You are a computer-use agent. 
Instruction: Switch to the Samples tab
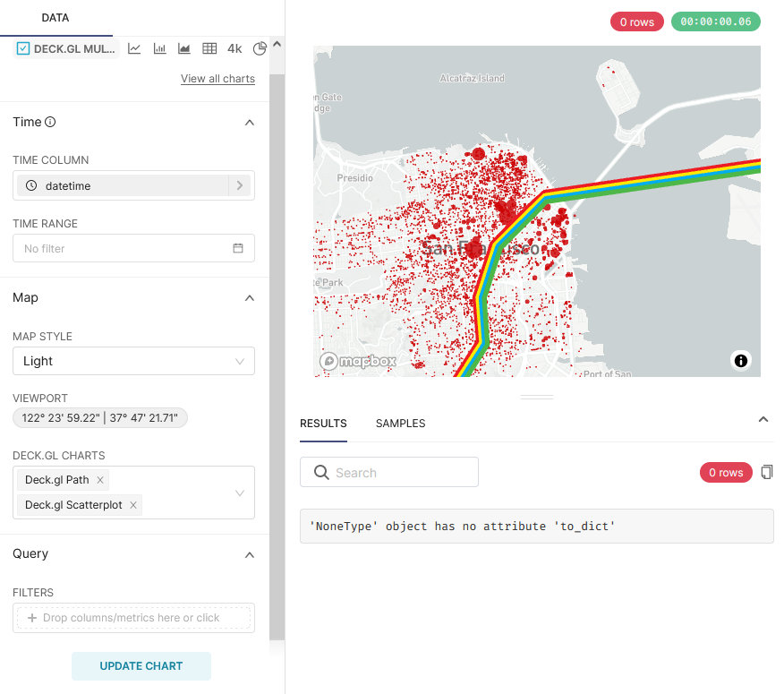[400, 424]
